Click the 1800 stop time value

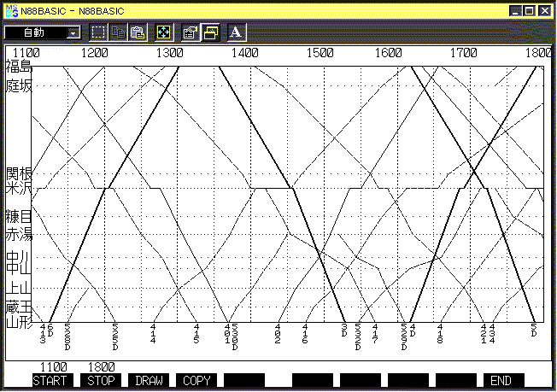click(102, 367)
